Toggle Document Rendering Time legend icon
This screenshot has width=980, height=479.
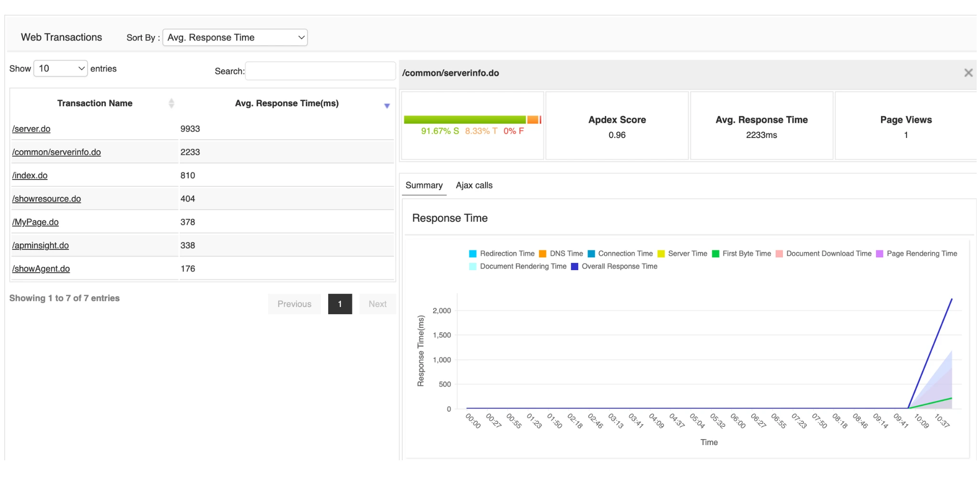(x=473, y=267)
